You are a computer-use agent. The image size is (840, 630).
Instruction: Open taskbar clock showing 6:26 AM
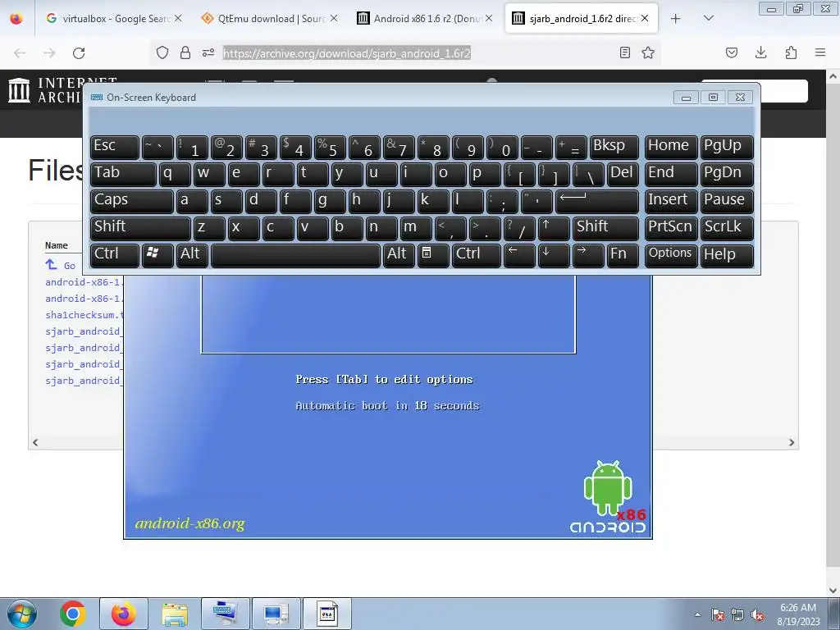point(798,614)
